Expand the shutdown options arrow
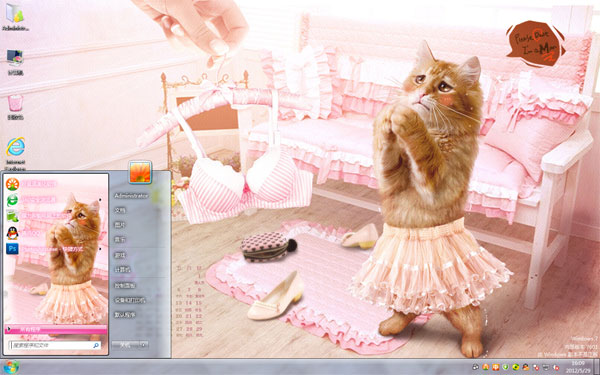Viewport: 600px width, 375px height. pos(143,345)
